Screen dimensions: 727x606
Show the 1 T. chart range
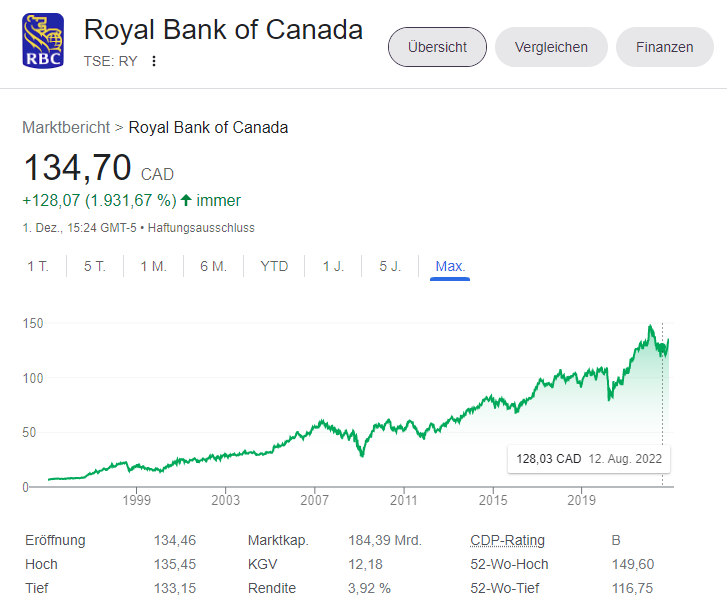(38, 266)
